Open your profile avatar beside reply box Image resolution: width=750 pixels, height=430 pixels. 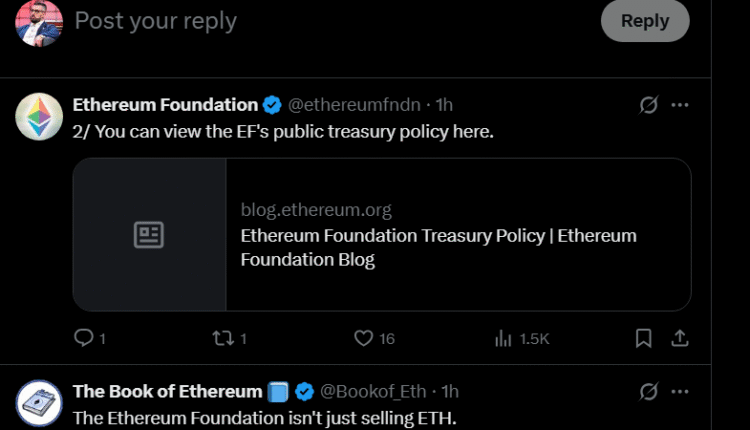click(39, 21)
